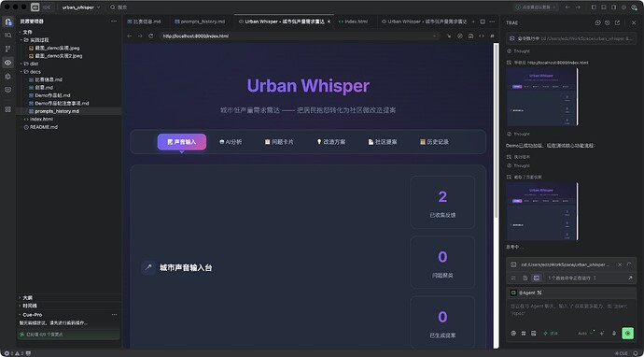Split the editor with the split icon
This screenshot has width=644, height=357.
(483, 21)
